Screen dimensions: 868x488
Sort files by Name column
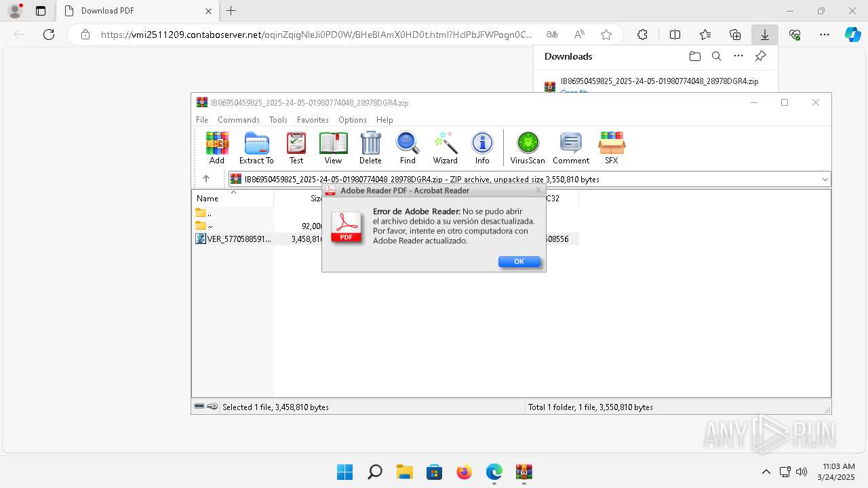(x=233, y=199)
